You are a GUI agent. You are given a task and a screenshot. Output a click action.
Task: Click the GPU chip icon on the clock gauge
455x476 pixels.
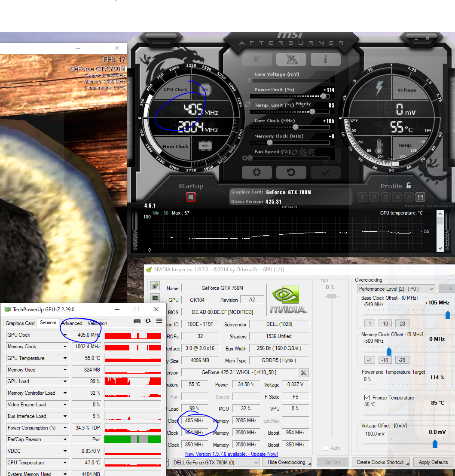coord(205,89)
